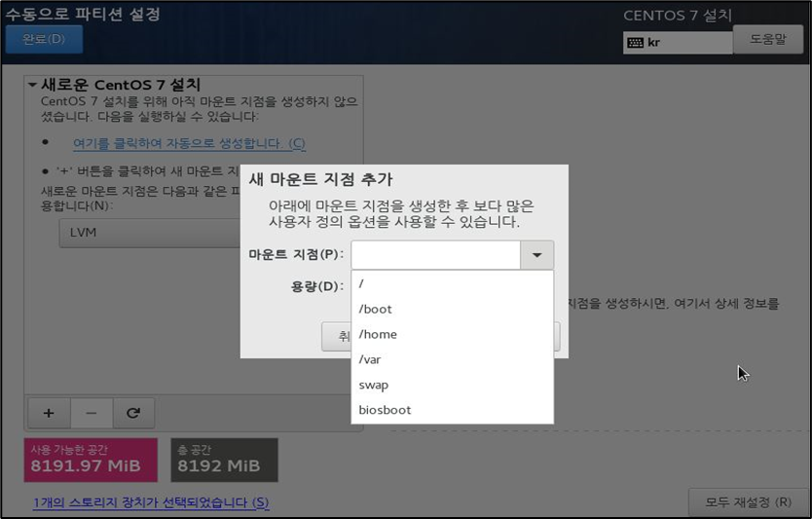Click the 모두 재설정(R) reset all button
812x519 pixels.
pos(749,501)
